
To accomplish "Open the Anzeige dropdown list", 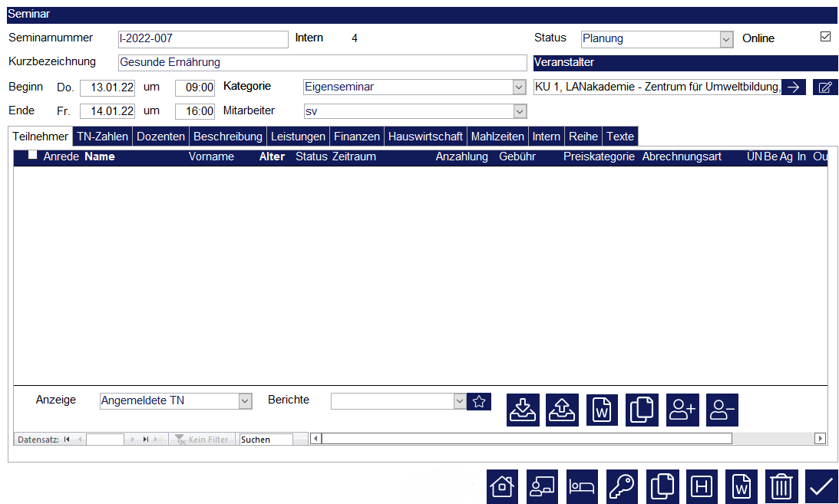I will coord(245,400).
